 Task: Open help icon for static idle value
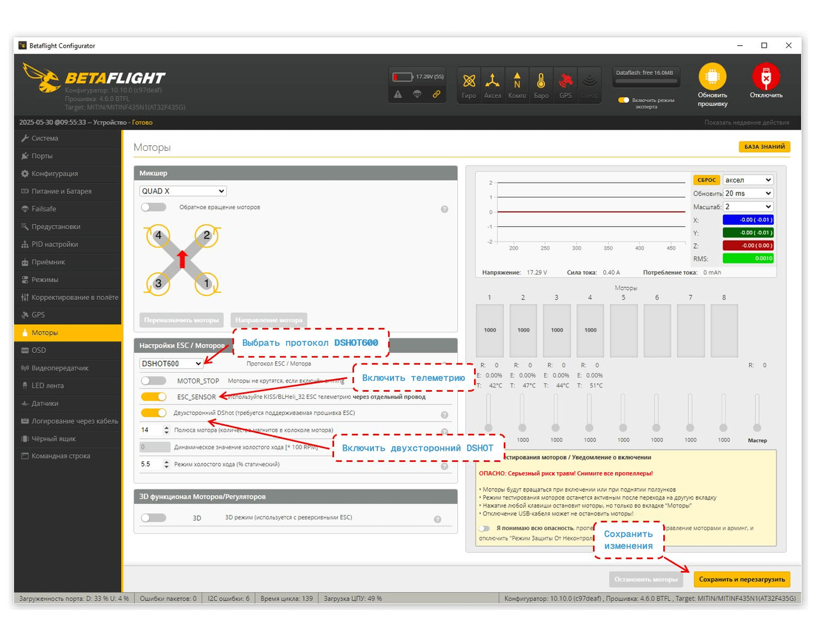pyautogui.click(x=444, y=466)
